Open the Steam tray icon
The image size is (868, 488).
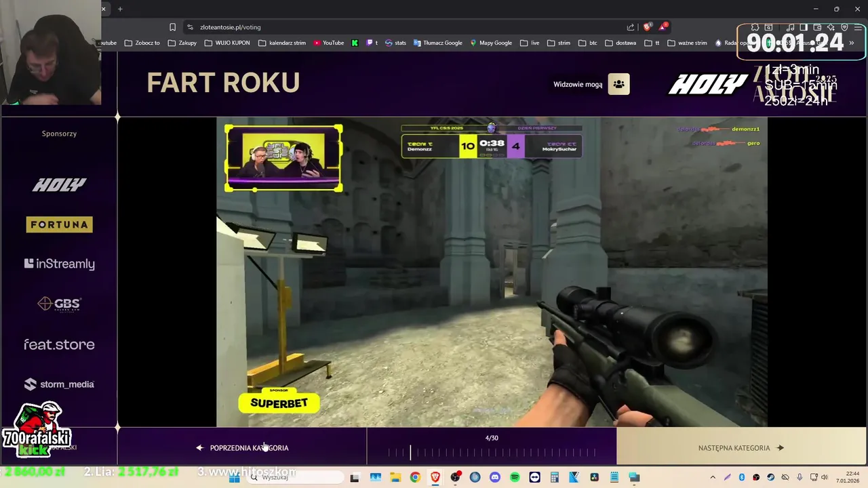point(770,477)
